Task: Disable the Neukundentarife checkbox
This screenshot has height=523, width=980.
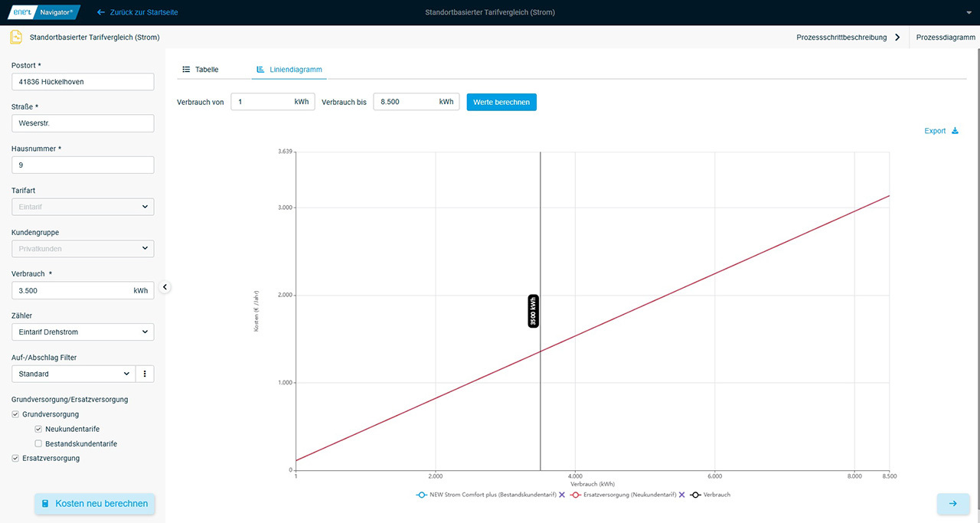Action: [38, 429]
